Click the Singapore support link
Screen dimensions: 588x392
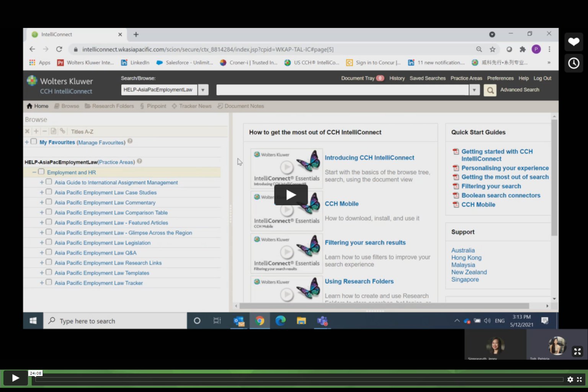click(x=465, y=279)
